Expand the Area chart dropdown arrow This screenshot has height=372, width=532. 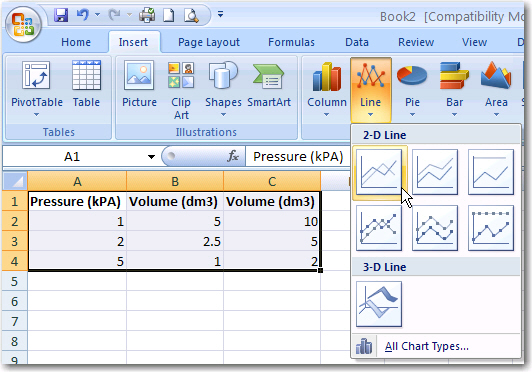point(496,115)
